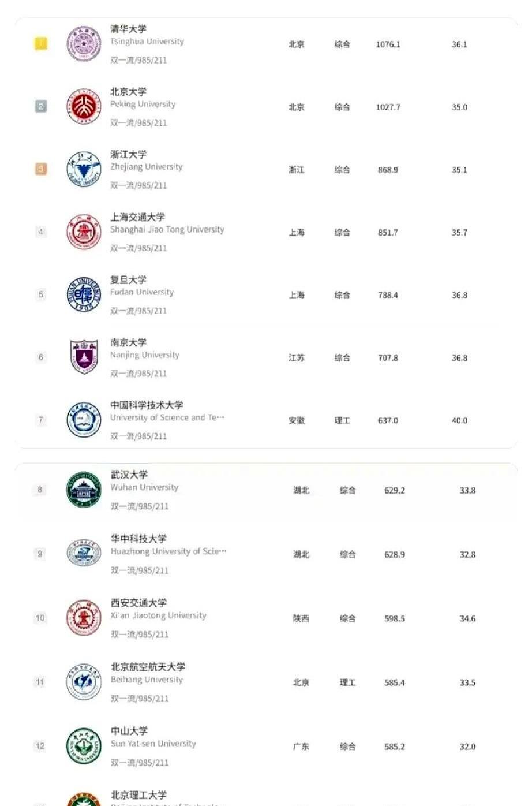
Task: Select the Wuhan University green emblem
Action: click(x=84, y=490)
